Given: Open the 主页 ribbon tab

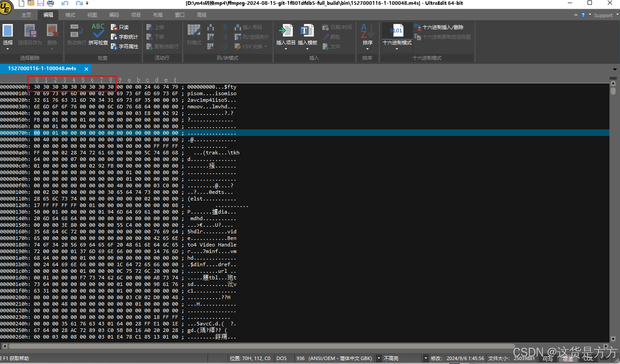Looking at the screenshot, I should 26,15.
